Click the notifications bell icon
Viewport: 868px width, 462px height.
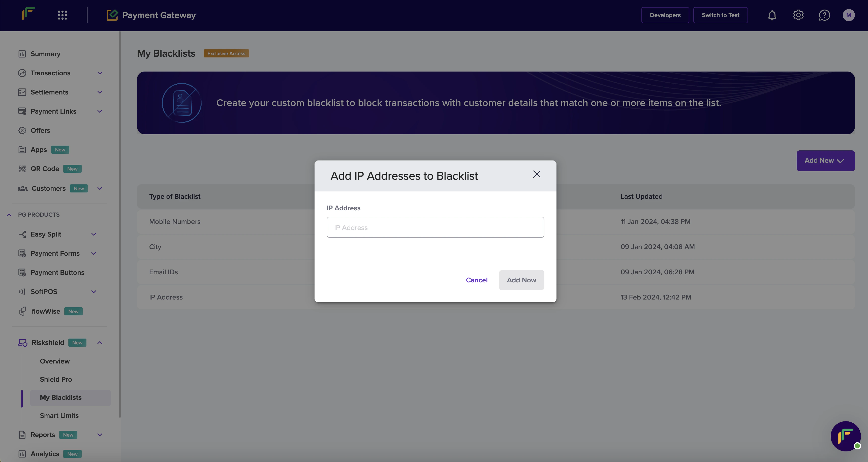click(772, 15)
